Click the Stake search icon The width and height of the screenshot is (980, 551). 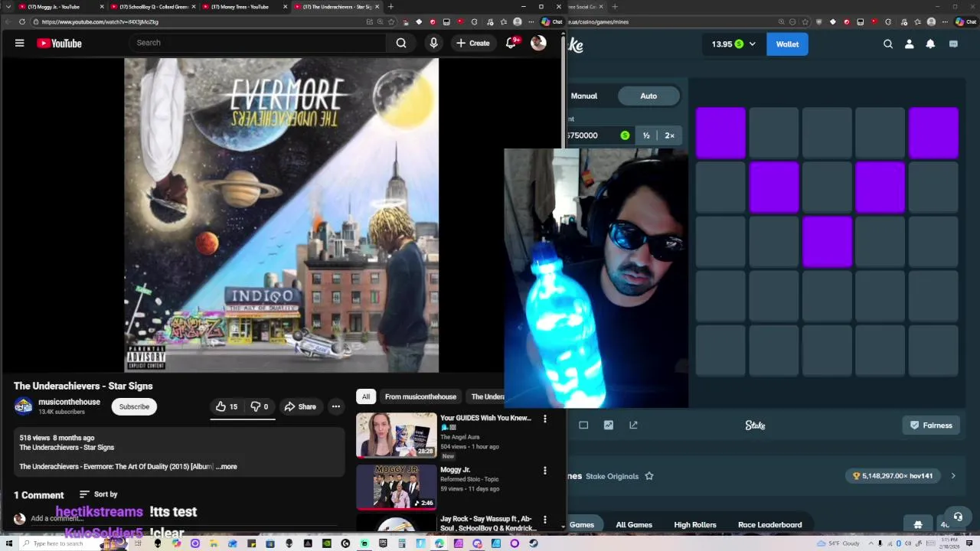tap(888, 44)
